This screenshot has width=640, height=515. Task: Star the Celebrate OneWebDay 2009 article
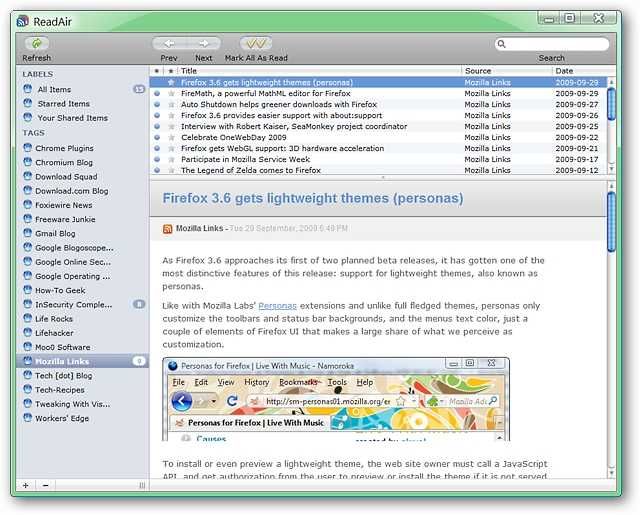coord(171,138)
